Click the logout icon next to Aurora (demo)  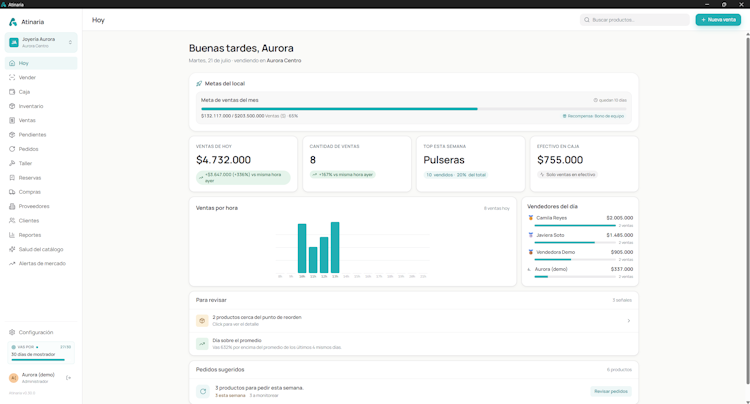(68, 378)
